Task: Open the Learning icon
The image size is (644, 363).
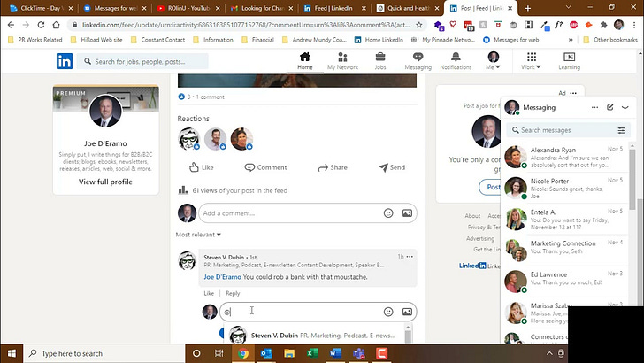Action: click(570, 61)
